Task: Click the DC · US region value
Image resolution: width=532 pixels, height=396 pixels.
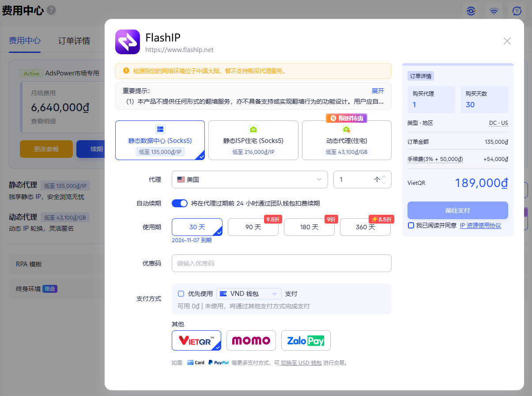Action: click(498, 123)
